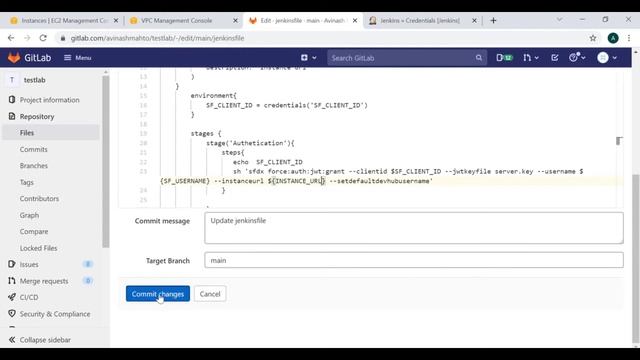Open the testlab project link
640x360 pixels.
click(x=34, y=80)
